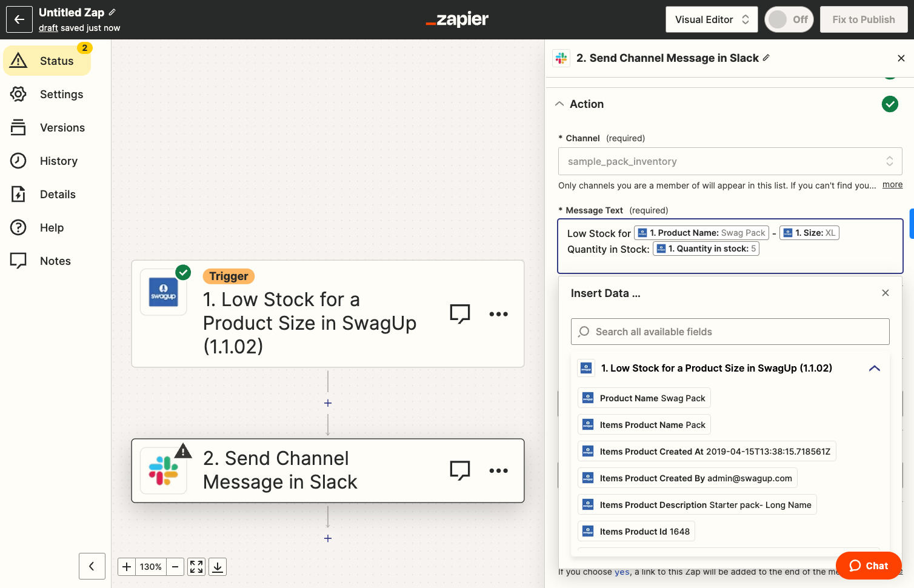Viewport: 914px width, 588px height.
Task: Open Settings in the sidebar
Action: click(x=47, y=94)
